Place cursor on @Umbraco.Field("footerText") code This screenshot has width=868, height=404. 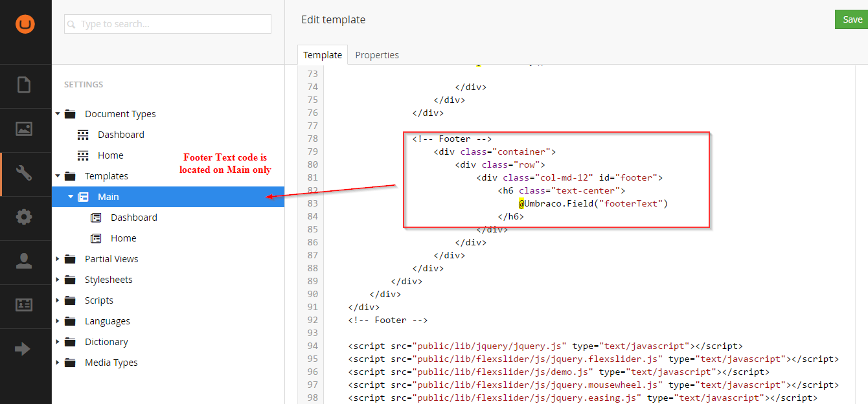coord(593,203)
